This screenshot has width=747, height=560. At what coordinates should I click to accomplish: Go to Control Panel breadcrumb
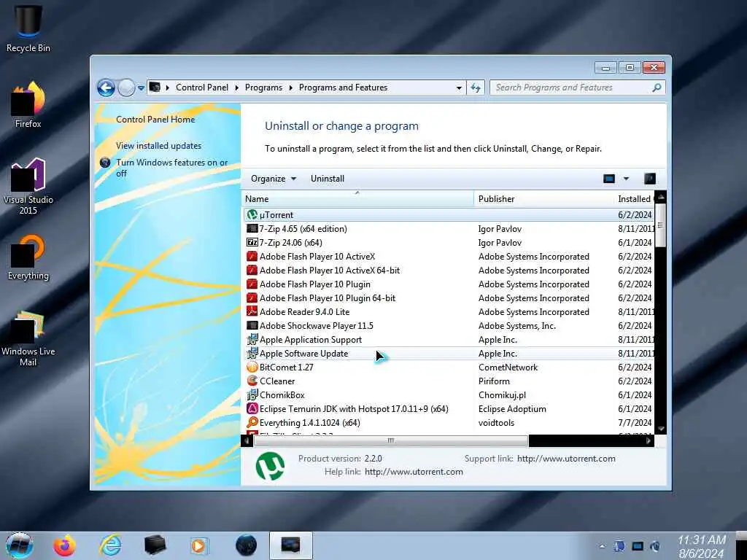202,87
